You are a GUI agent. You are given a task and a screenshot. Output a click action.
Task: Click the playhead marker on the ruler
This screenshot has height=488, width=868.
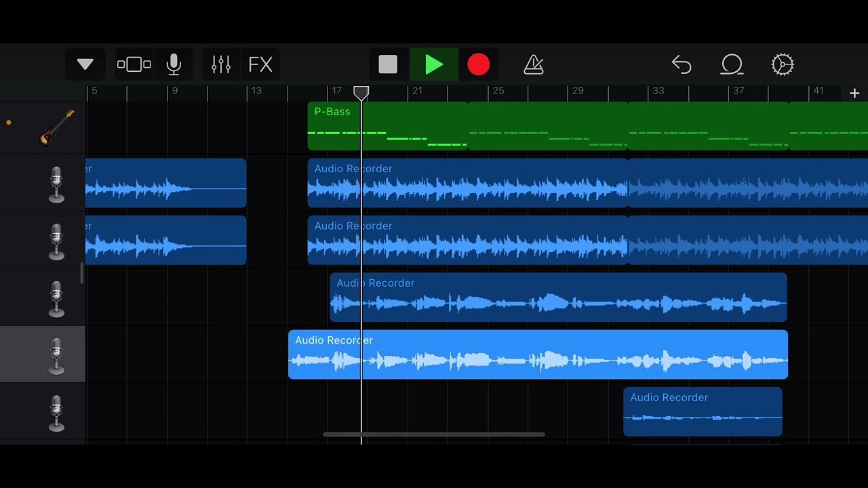(x=361, y=93)
